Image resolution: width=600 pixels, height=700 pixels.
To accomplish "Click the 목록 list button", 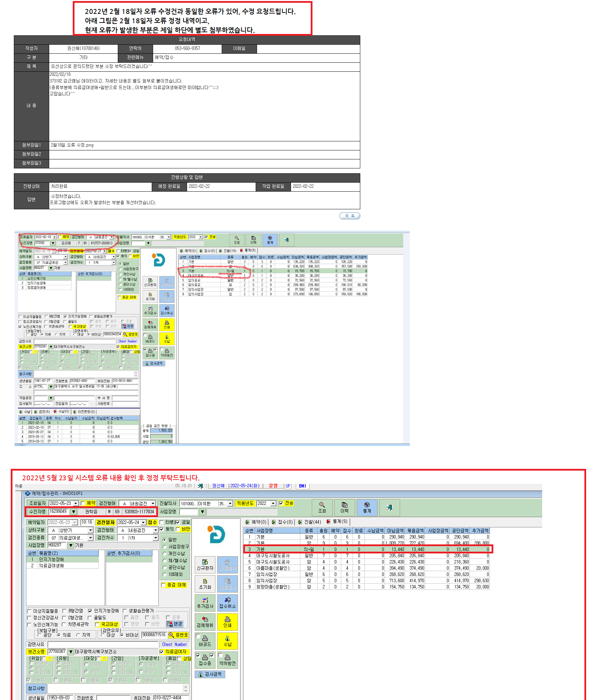I will [x=350, y=216].
